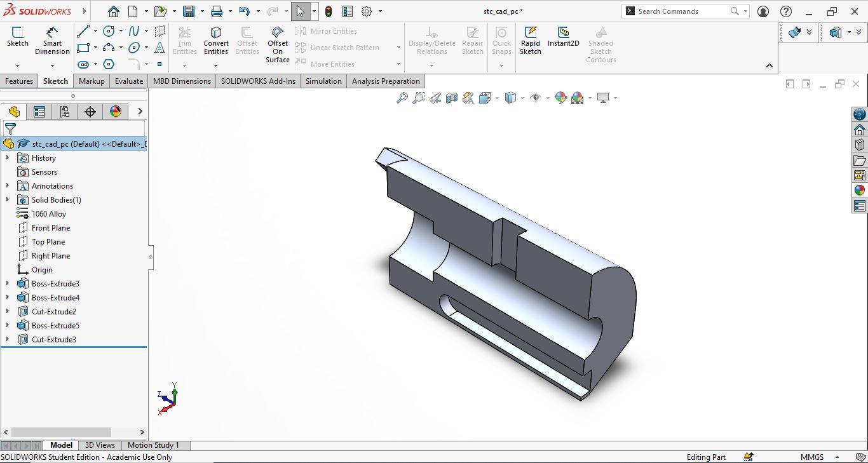This screenshot has width=868, height=463.
Task: Select the Circle sketch tool
Action: [109, 31]
